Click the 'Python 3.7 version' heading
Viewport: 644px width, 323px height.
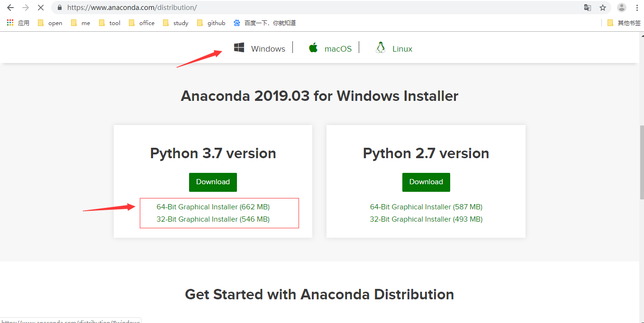coord(213,153)
